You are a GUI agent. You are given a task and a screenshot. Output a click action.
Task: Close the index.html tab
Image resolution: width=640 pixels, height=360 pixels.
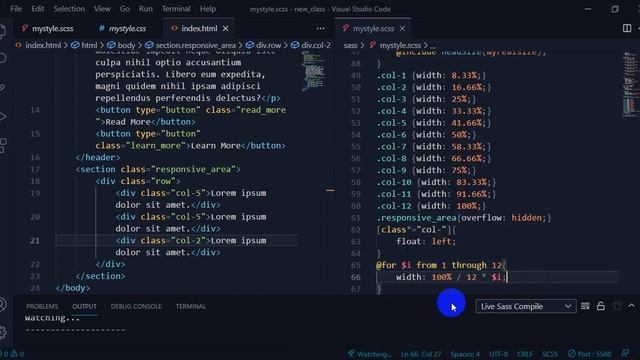point(226,28)
